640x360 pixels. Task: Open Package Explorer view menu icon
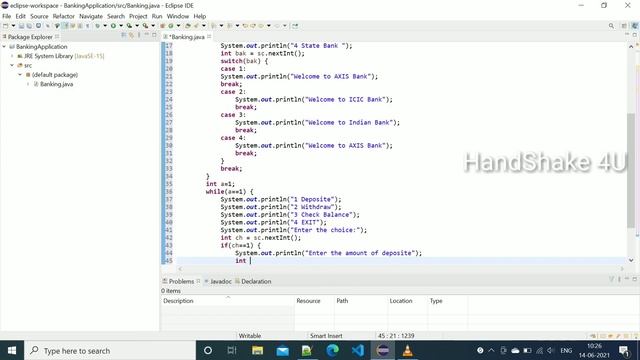[x=139, y=36]
